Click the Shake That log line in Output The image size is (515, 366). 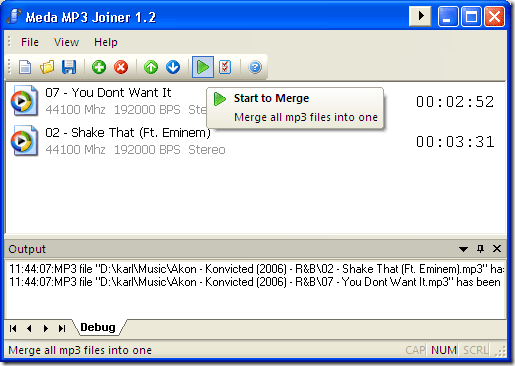257,269
